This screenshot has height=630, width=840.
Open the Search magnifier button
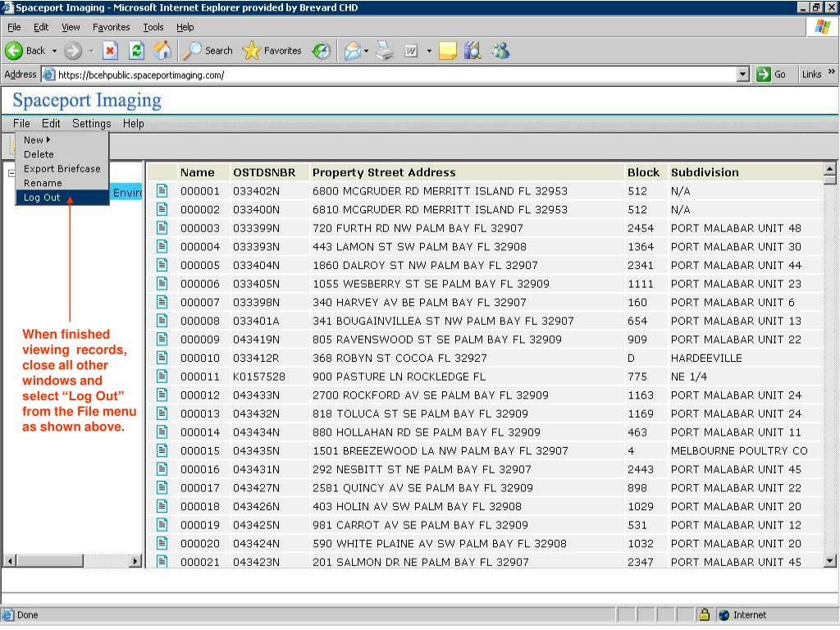point(208,51)
